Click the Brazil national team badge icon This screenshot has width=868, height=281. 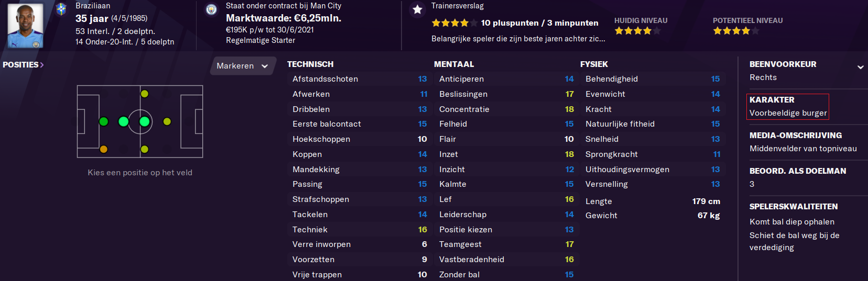61,9
